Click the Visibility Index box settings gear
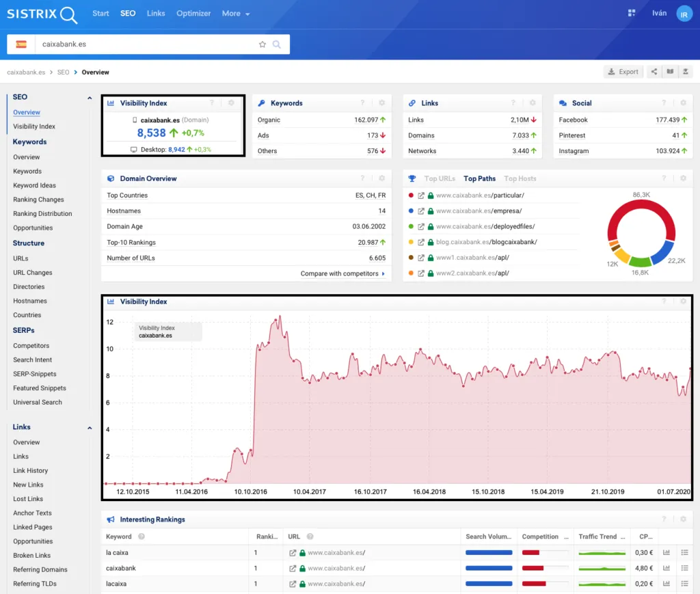This screenshot has height=594, width=700. tap(231, 103)
